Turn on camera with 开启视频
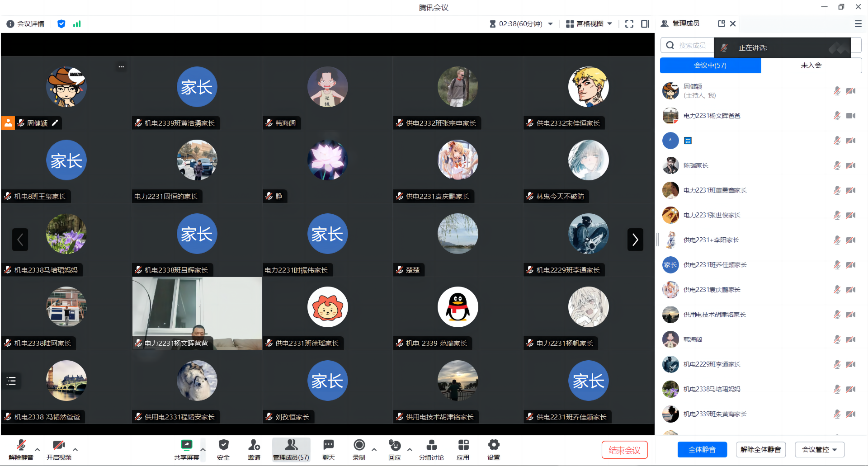The height and width of the screenshot is (466, 868). 59,446
